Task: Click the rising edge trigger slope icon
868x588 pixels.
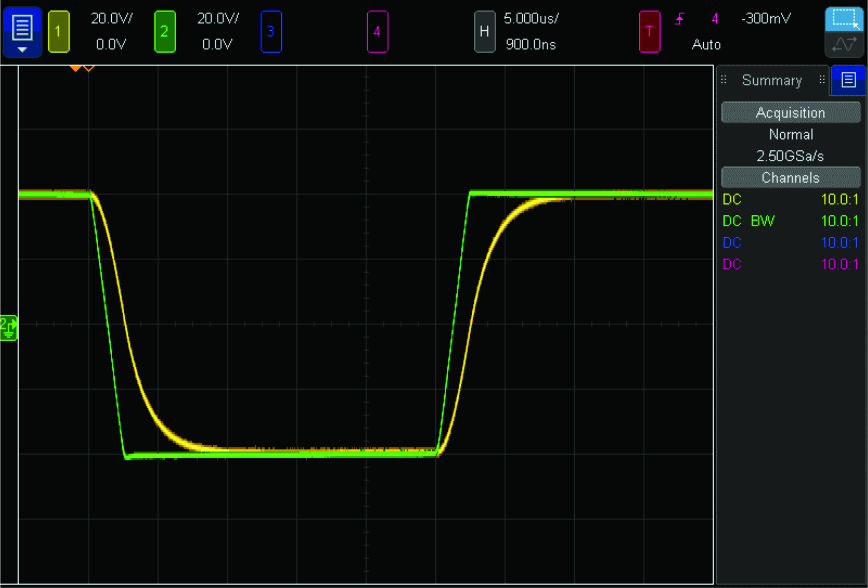Action: (680, 19)
